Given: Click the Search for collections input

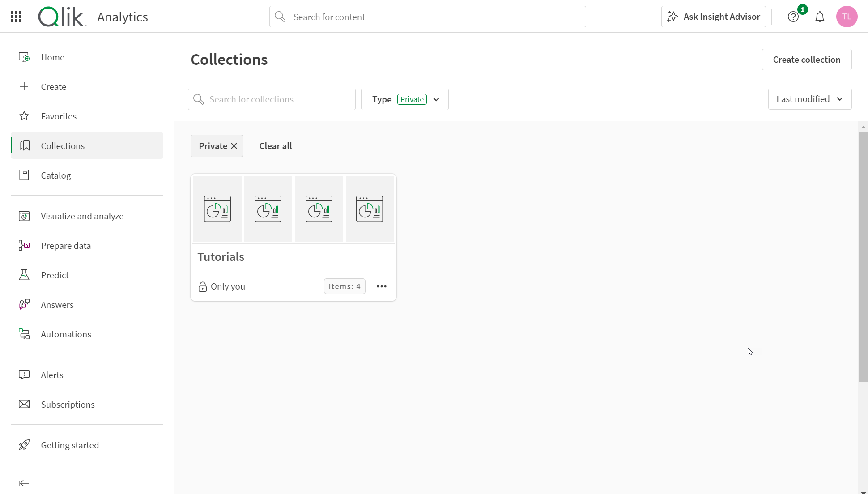Looking at the screenshot, I should (x=272, y=99).
